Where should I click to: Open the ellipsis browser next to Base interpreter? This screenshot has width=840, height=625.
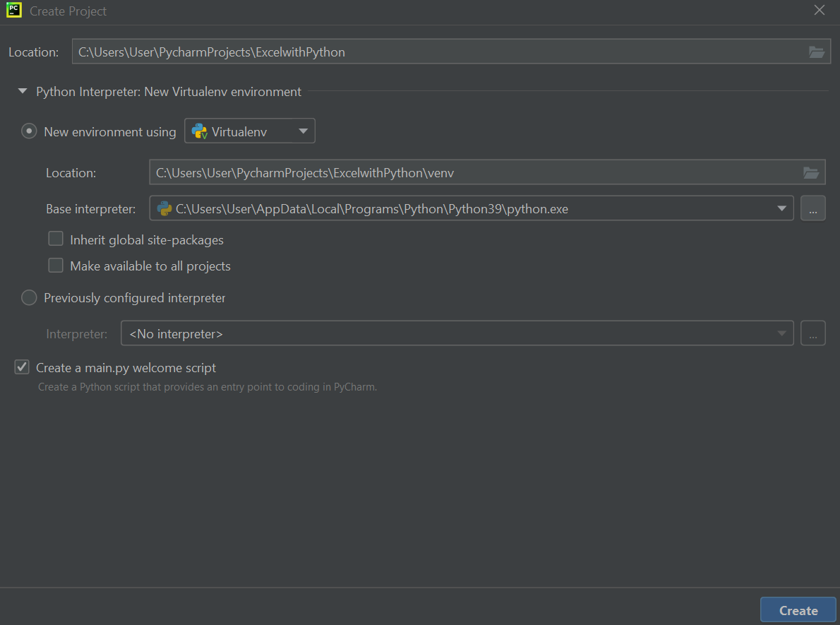[812, 208]
